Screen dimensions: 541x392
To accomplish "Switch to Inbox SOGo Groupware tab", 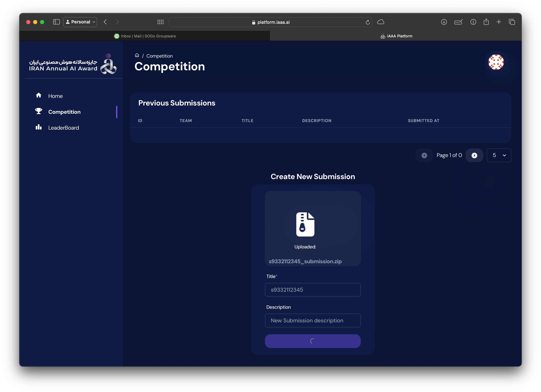I will click(x=145, y=36).
